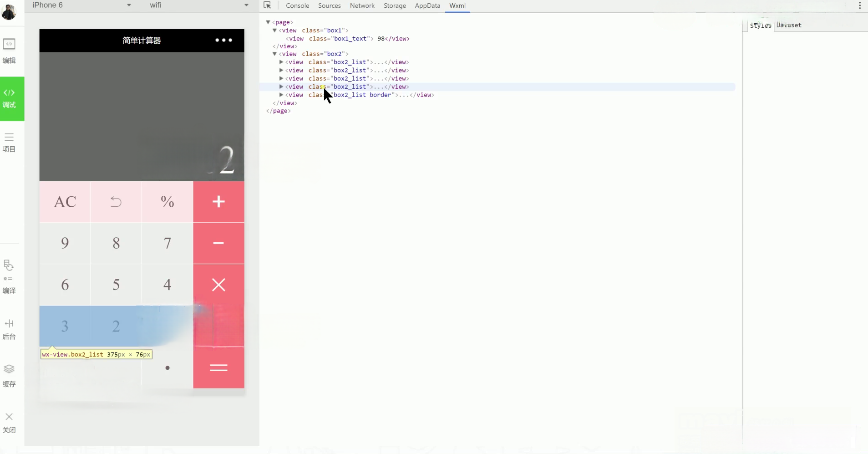Expand the third box2_list node

point(281,78)
